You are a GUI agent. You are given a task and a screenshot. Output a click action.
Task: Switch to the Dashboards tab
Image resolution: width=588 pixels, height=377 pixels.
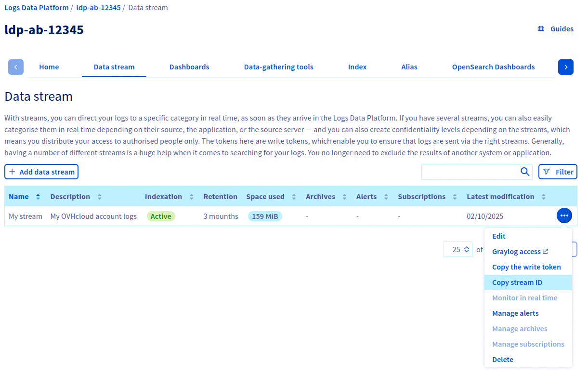click(x=189, y=67)
